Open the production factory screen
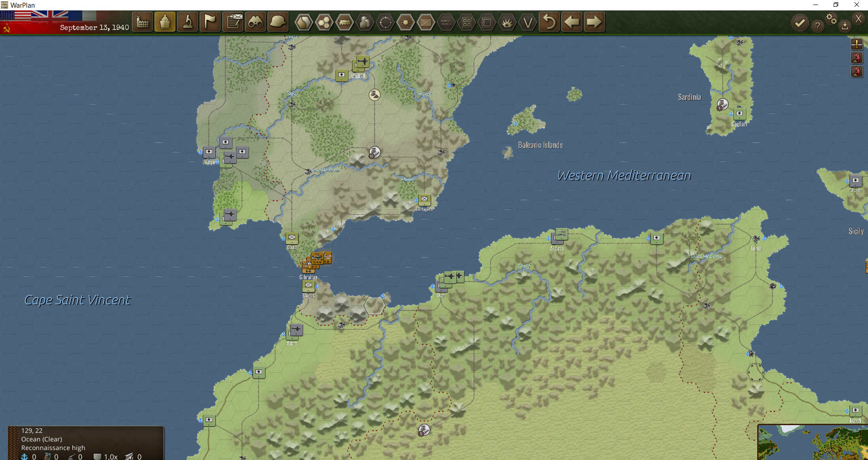 click(x=142, y=22)
